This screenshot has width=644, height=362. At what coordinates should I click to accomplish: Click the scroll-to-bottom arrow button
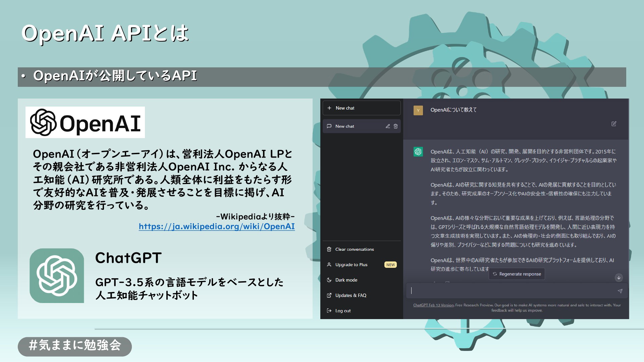(619, 278)
